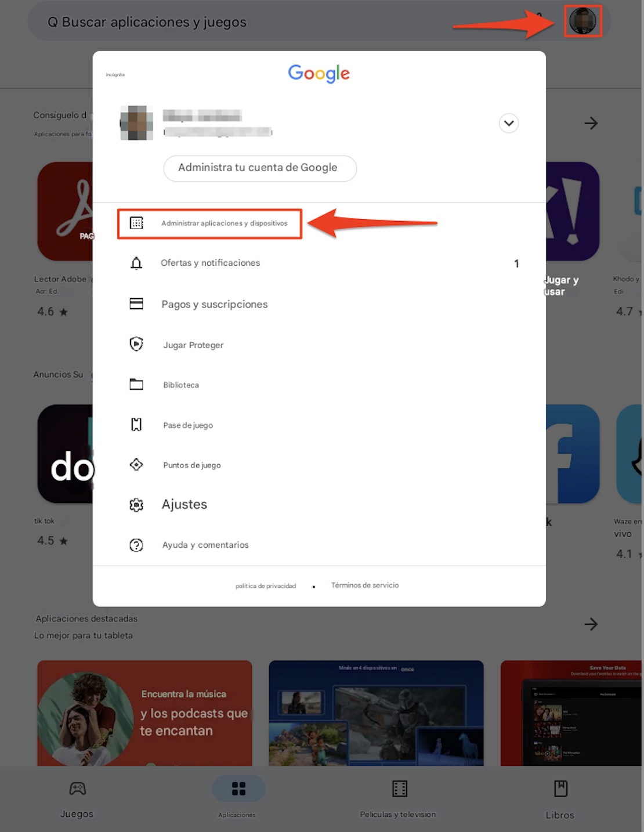
Task: Click the folder icon beside Biblioteca
Action: (x=136, y=384)
